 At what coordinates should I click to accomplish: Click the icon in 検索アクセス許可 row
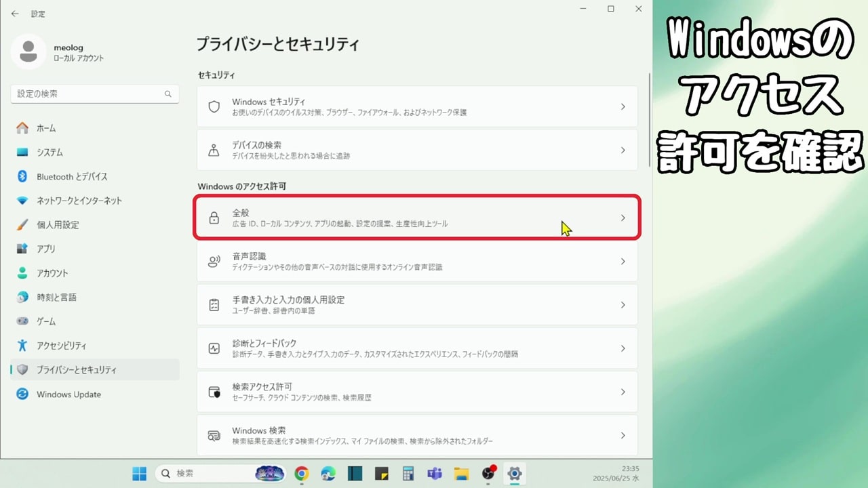pyautogui.click(x=214, y=392)
